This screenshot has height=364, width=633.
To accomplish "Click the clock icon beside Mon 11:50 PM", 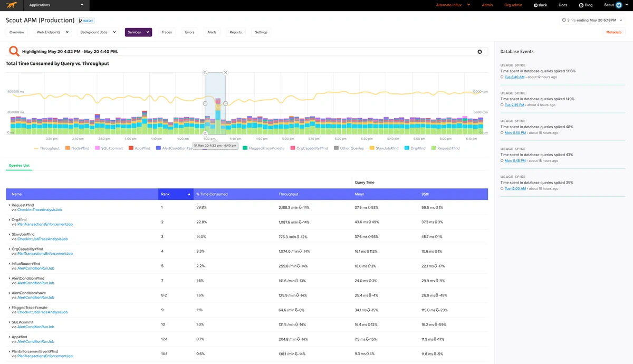I will [x=502, y=132].
